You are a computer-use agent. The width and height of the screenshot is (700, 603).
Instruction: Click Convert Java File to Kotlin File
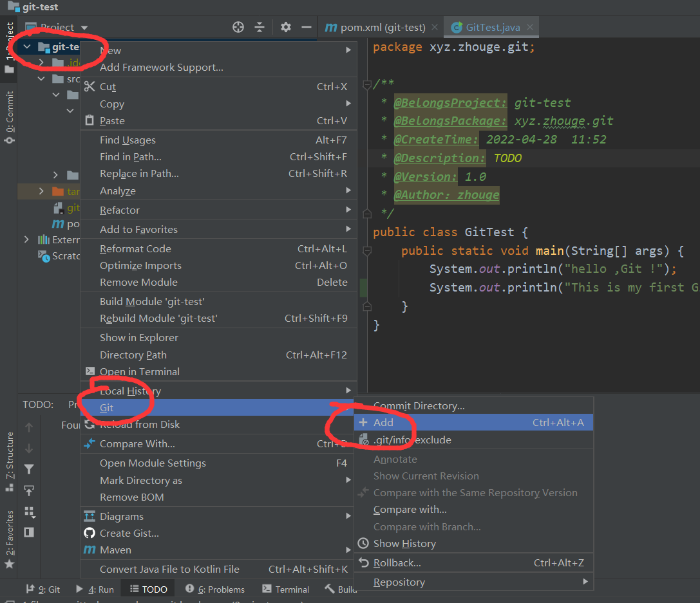click(x=218, y=570)
